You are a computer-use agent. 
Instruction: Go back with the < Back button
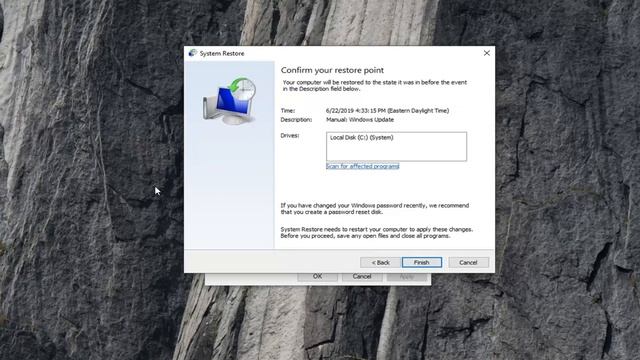(380, 262)
